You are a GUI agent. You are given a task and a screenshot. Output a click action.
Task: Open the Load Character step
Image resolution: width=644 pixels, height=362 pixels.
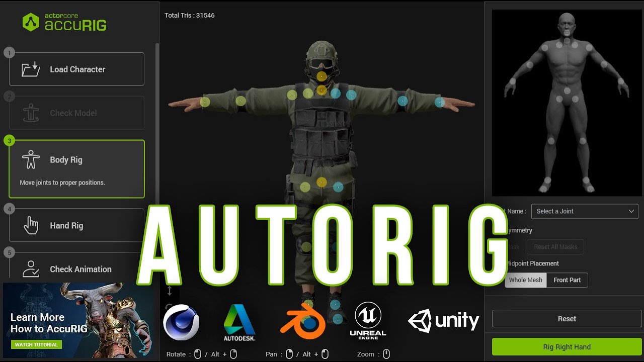click(76, 69)
